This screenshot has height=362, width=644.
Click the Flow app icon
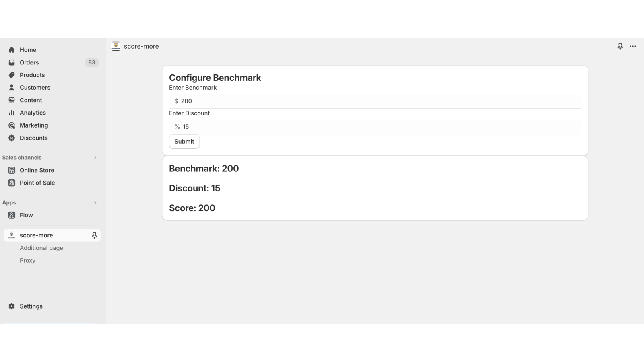pyautogui.click(x=12, y=215)
